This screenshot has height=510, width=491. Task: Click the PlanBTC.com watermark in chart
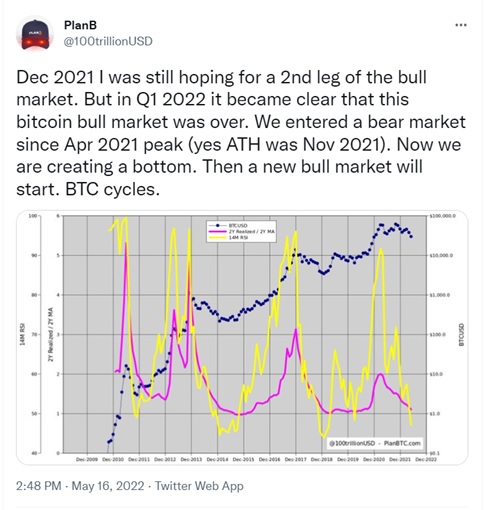(402, 443)
